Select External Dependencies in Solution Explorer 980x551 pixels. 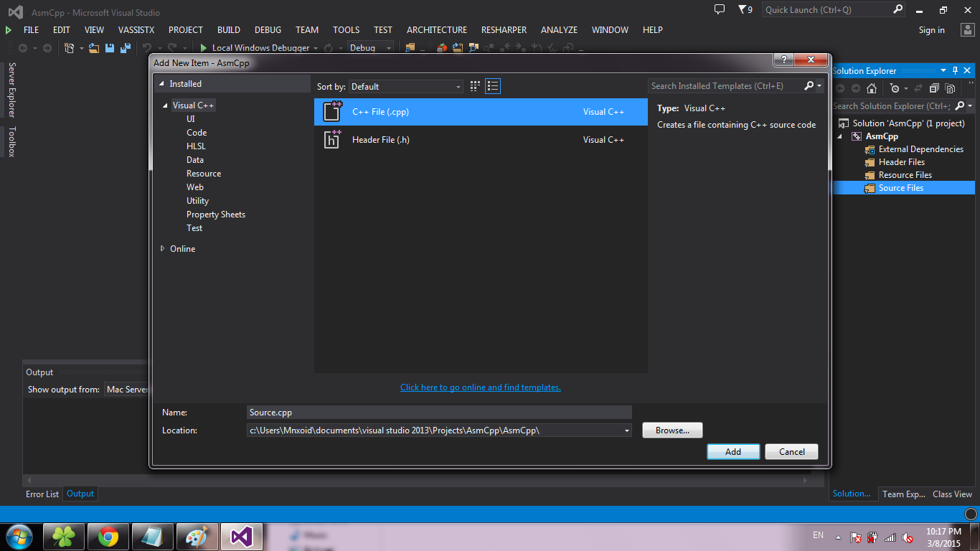[x=921, y=149]
